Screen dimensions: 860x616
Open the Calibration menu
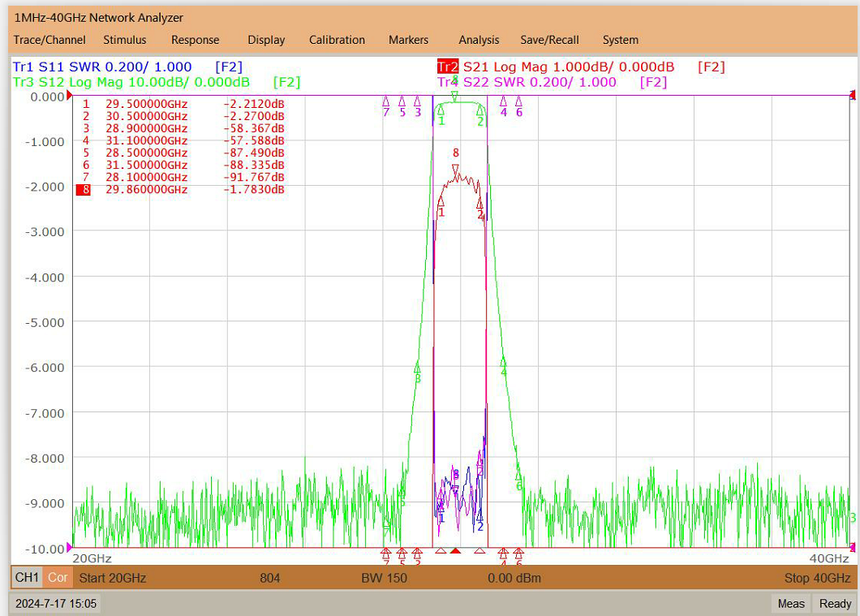click(x=337, y=40)
